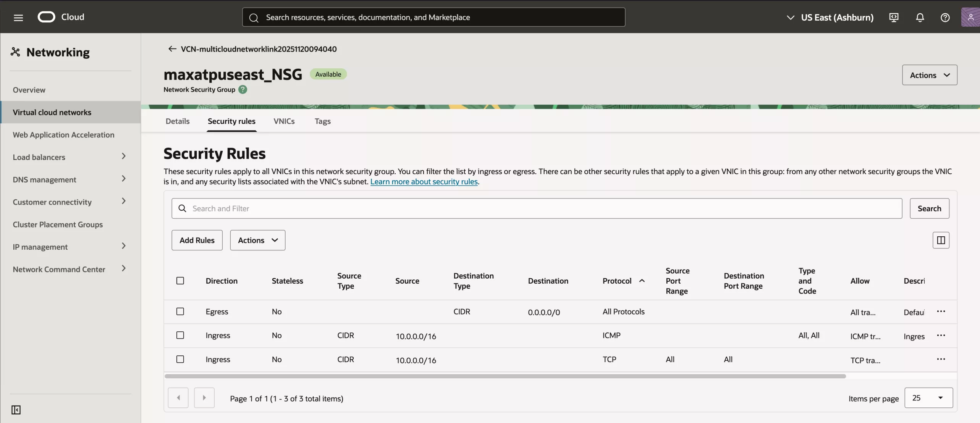Toggle the select-all rules header checkbox
This screenshot has height=423, width=980.
point(180,281)
